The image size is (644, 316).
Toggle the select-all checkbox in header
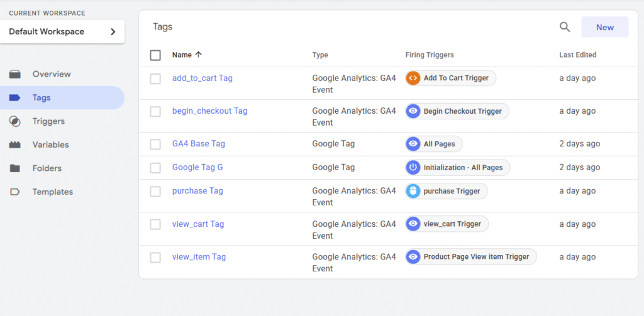(155, 55)
